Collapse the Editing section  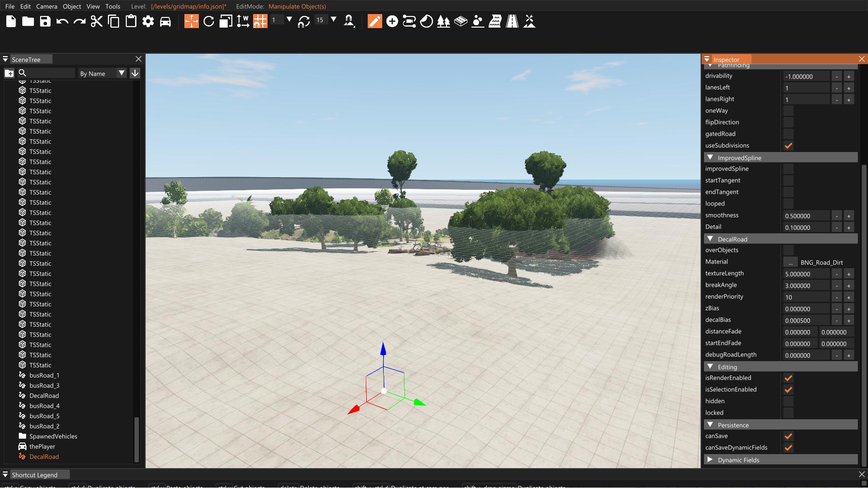click(710, 366)
